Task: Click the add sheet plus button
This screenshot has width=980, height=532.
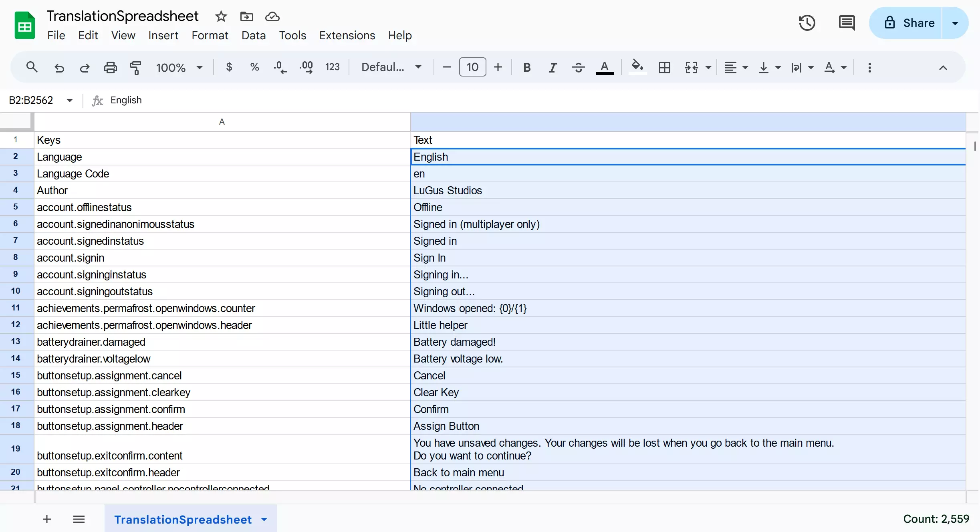Action: pyautogui.click(x=47, y=519)
